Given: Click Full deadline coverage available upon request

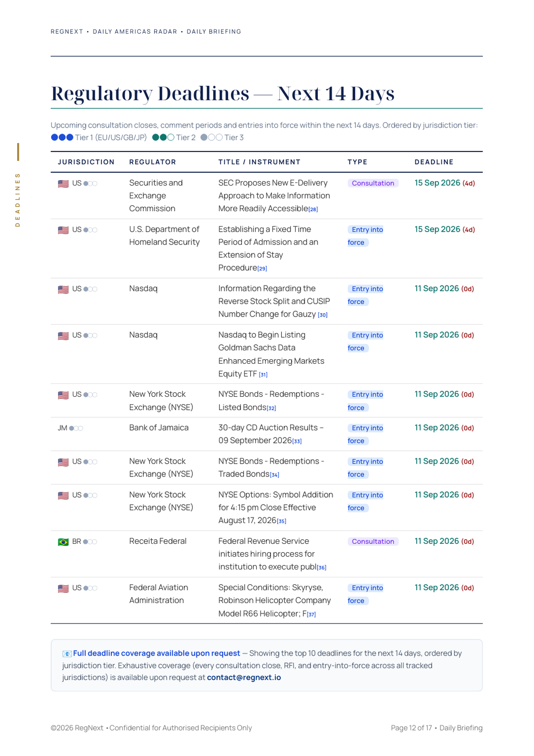Looking at the screenshot, I should tap(156, 654).
